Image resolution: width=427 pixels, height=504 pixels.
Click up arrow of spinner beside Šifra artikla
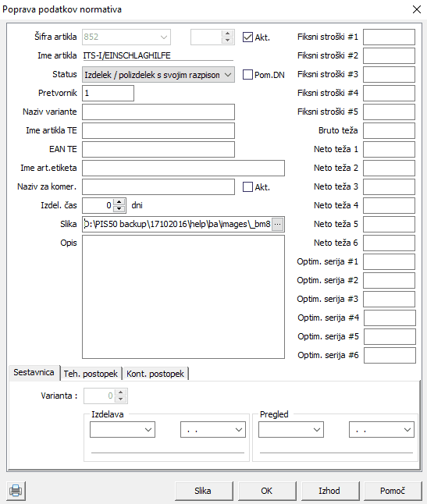pos(227,34)
